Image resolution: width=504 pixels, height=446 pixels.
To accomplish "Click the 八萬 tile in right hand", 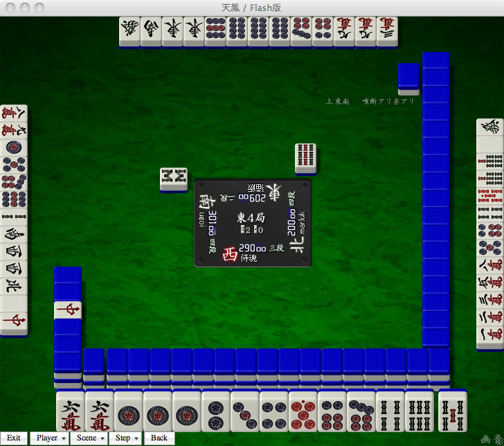I will pyautogui.click(x=490, y=266).
